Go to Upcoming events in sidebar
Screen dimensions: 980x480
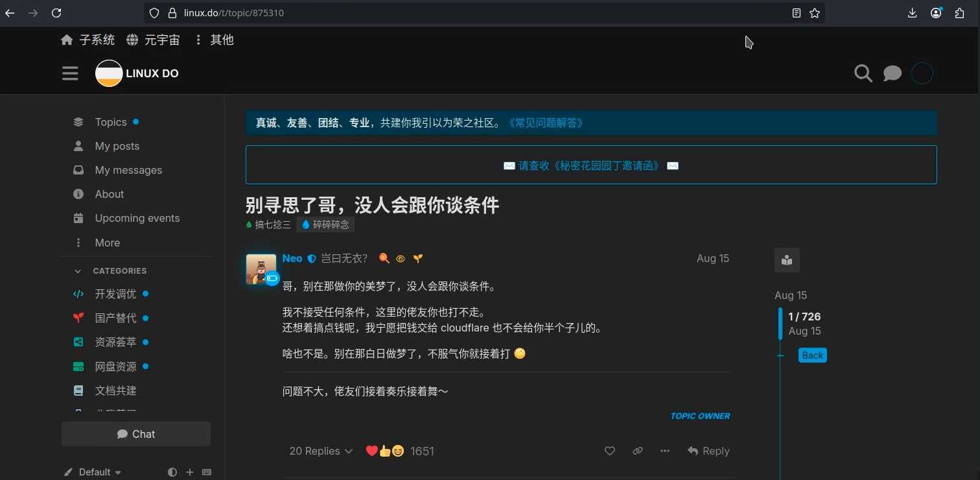[x=137, y=218]
